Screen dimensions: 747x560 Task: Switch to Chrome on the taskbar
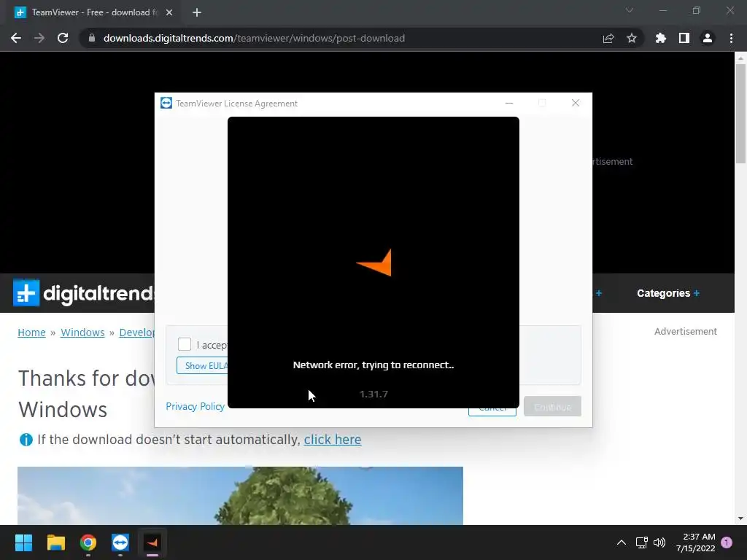coord(88,542)
